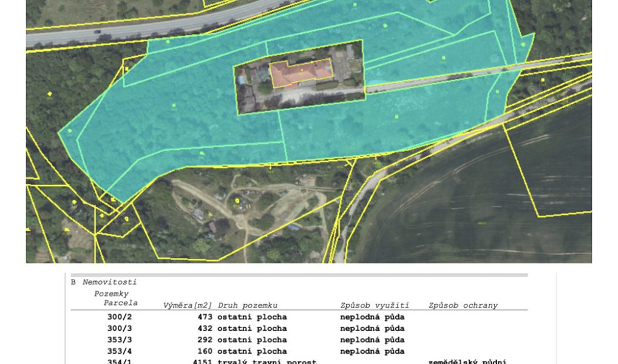Screen dimensions: 618x364
Task: Click parcel number 353/4
Action: coord(120,351)
